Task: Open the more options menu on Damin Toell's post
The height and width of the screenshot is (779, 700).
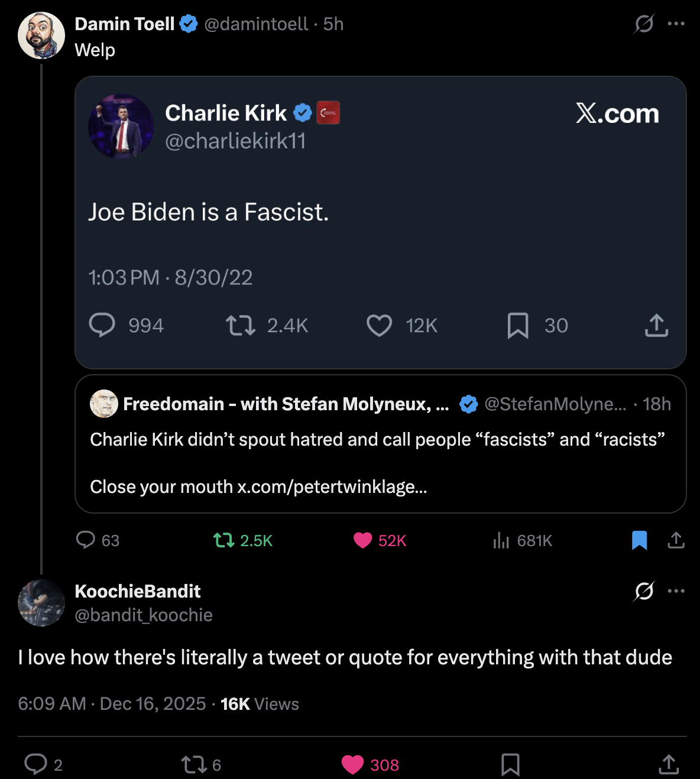Action: point(676,24)
